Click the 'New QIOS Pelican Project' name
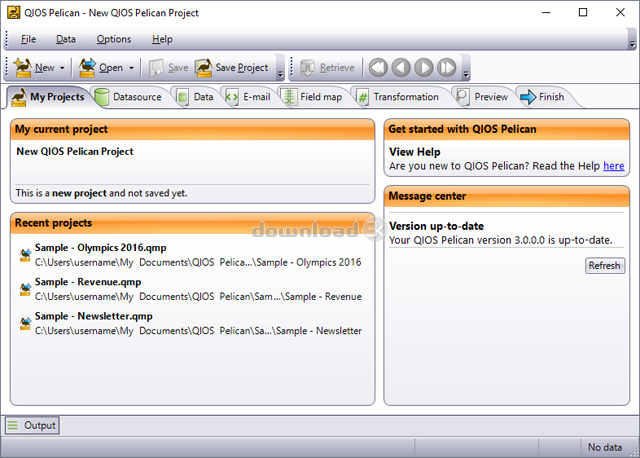This screenshot has width=640, height=458. [75, 151]
